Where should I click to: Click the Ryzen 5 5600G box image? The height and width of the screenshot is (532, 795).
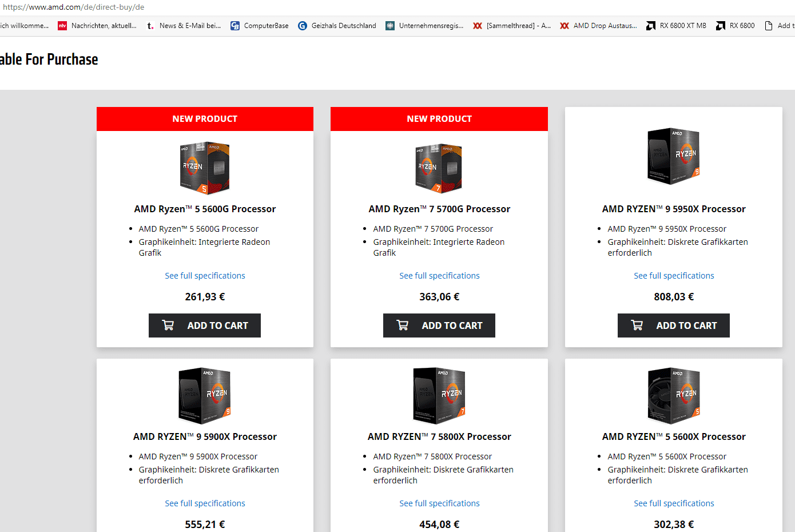(205, 168)
